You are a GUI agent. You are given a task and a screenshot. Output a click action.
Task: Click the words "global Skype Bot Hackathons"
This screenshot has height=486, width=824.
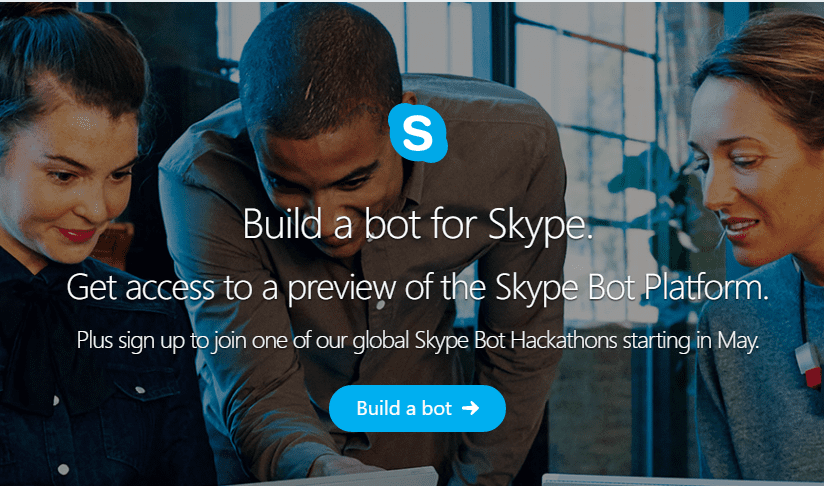tap(485, 341)
